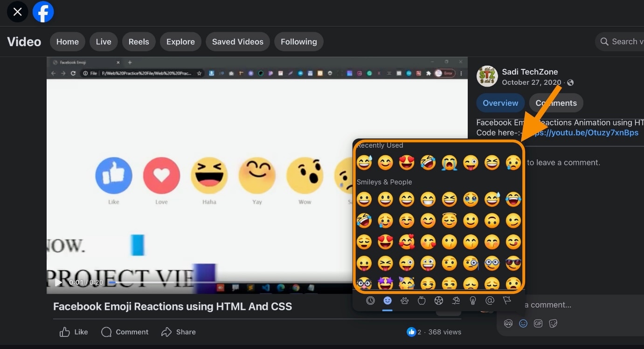644x349 pixels.
Task: Pick the heart-eyes emoji in Recently Used
Action: click(x=407, y=162)
